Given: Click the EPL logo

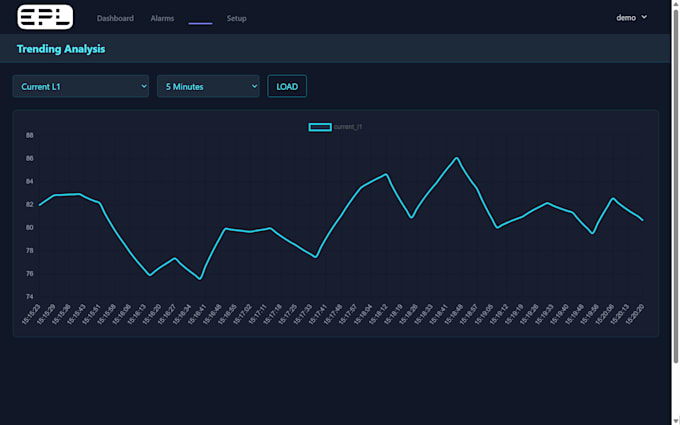Looking at the screenshot, I should [x=45, y=17].
